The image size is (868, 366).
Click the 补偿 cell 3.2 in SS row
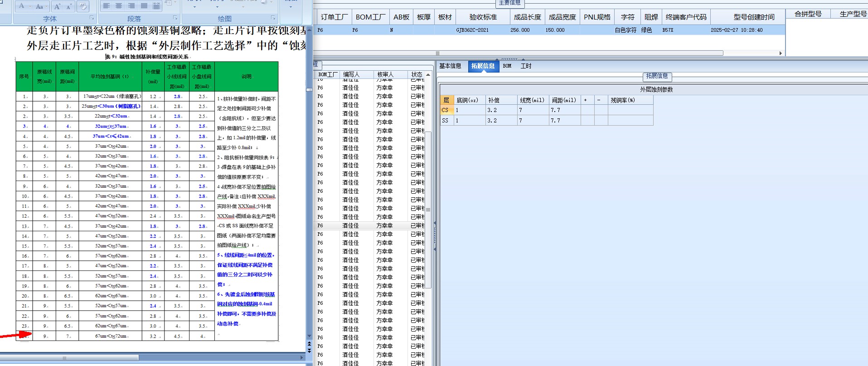pyautogui.click(x=501, y=121)
